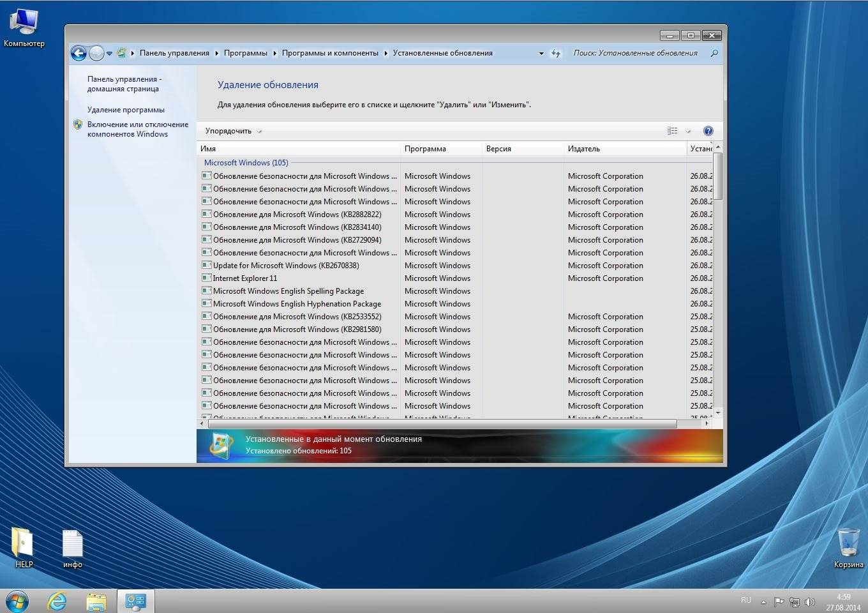Expand the arrow after 'Панель управления' breadcrumb
The width and height of the screenshot is (868, 613).
(217, 54)
